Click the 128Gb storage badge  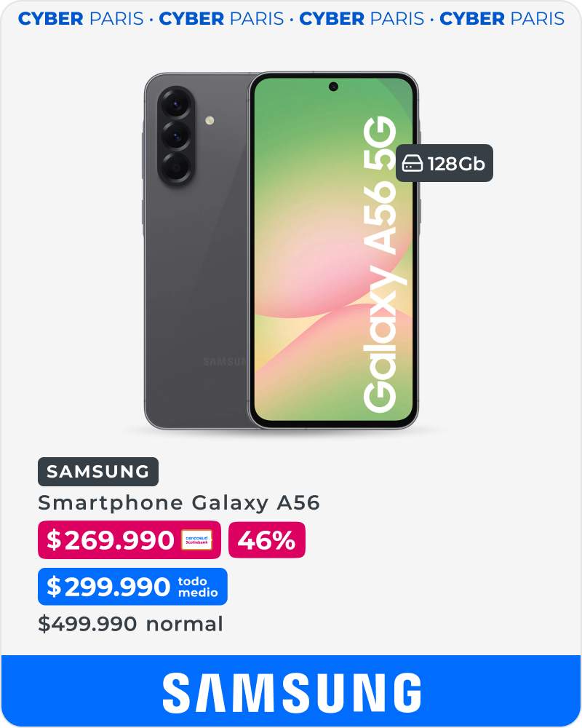[x=445, y=163]
